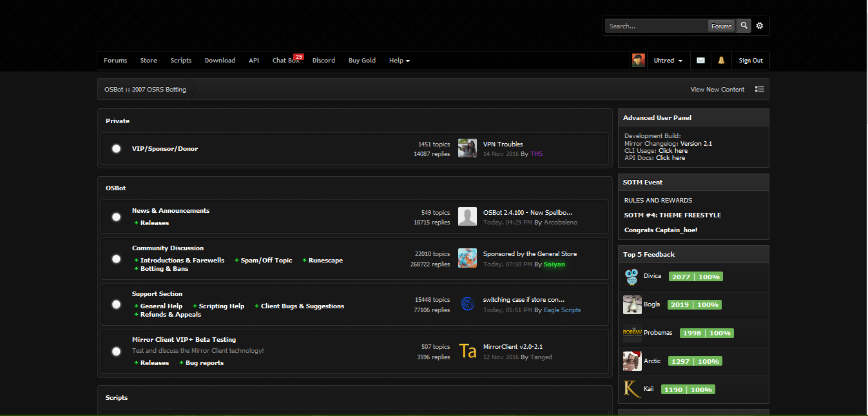The image size is (868, 416).
Task: Click Bogla's avatar in Top 5 Feedback
Action: [632, 304]
